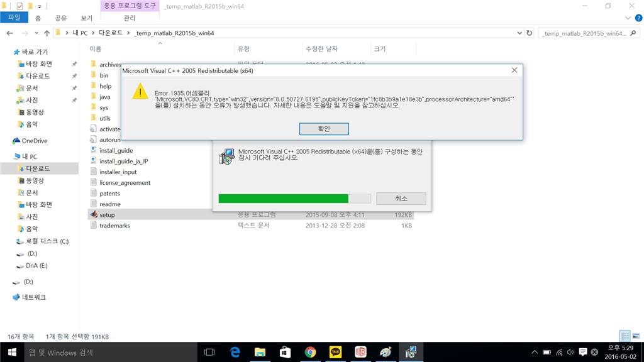Viewport: 644px width, 362px height.
Task: Select install_guide file icon
Action: [94, 150]
